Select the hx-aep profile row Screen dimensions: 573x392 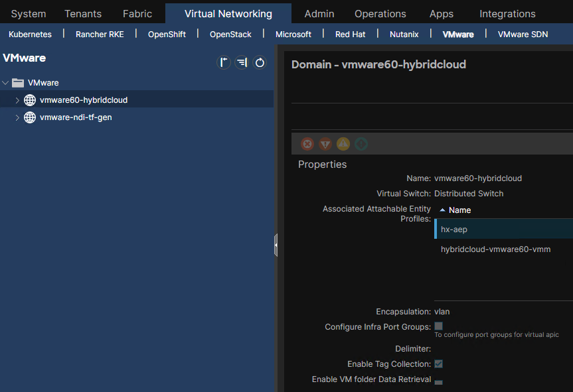pos(503,229)
